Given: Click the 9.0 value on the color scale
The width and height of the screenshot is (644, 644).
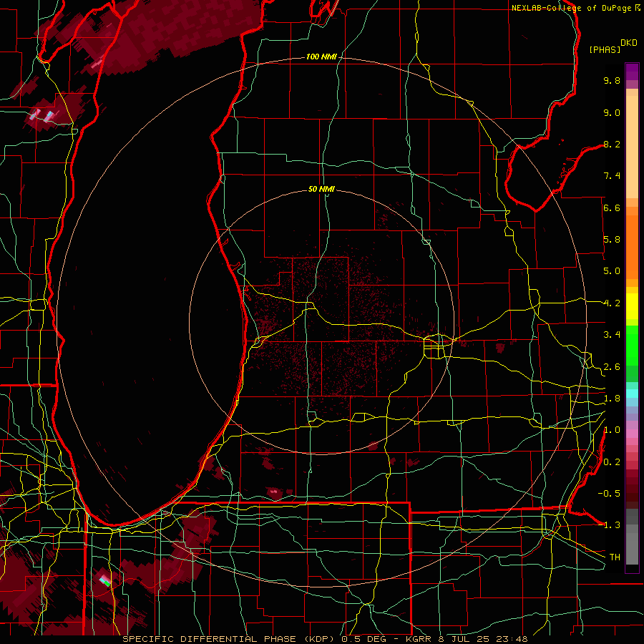Looking at the screenshot, I should coord(612,112).
